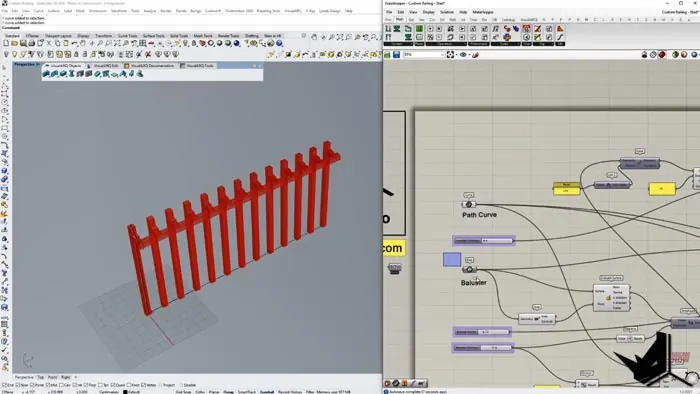
Task: Expand the Domain component group bar
Action: (419, 44)
